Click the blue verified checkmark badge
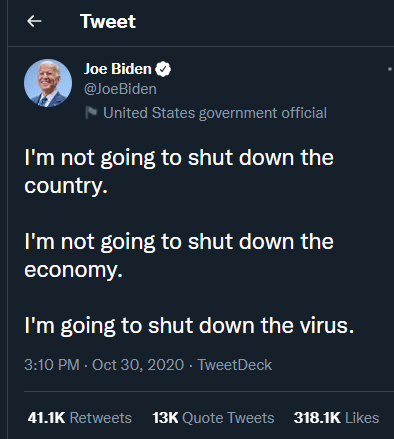Image resolution: width=394 pixels, height=439 pixels. (x=163, y=69)
